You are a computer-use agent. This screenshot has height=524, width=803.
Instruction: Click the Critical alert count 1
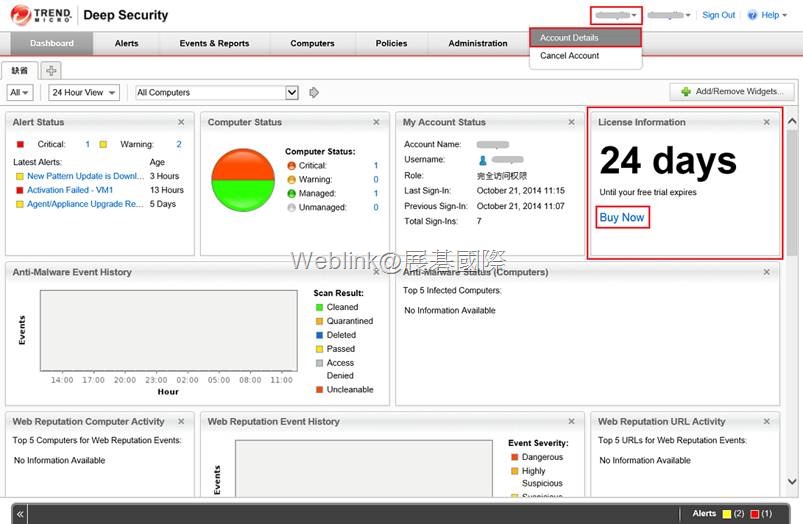click(88, 144)
